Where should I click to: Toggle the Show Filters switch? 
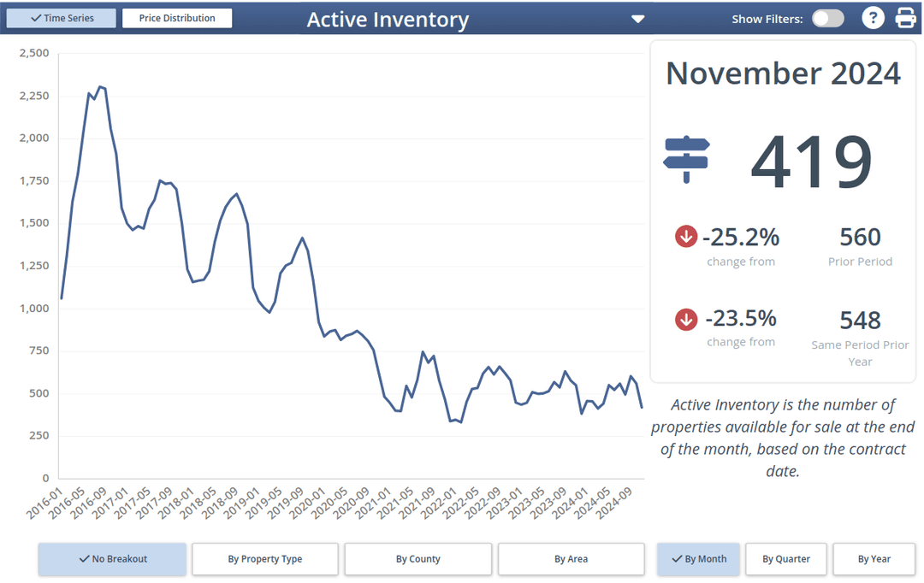(x=827, y=19)
